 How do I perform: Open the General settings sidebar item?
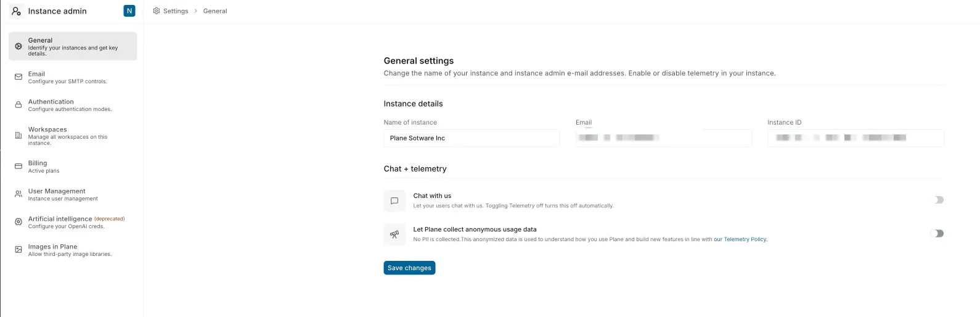pyautogui.click(x=73, y=46)
